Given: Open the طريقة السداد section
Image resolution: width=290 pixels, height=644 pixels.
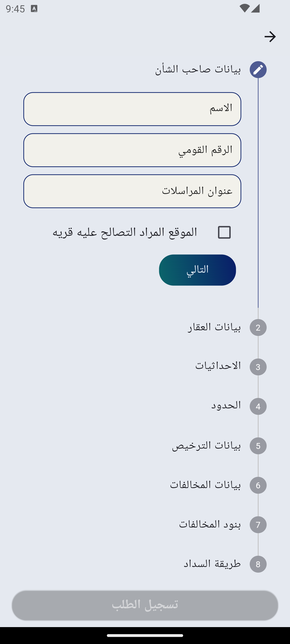Looking at the screenshot, I should [x=212, y=564].
